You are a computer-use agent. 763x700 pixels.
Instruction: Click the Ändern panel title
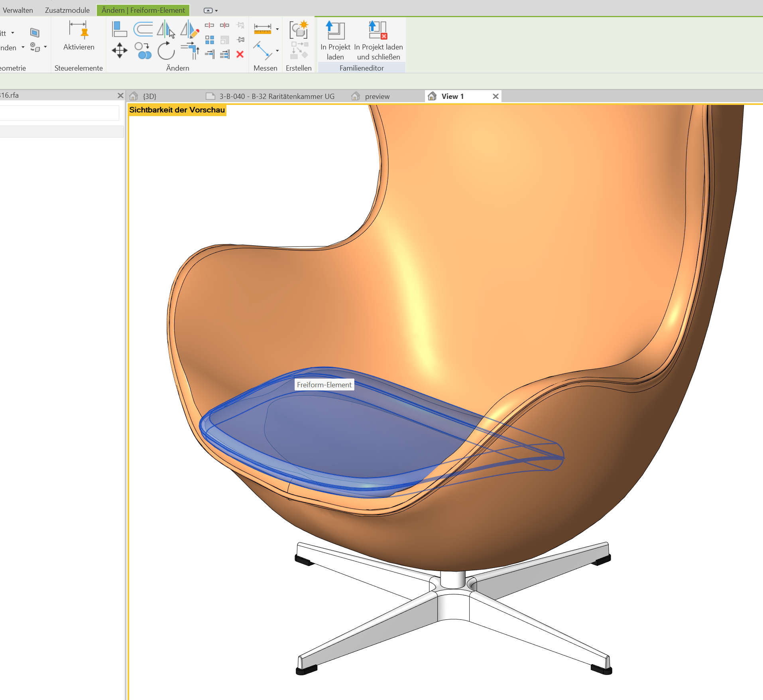coord(177,68)
